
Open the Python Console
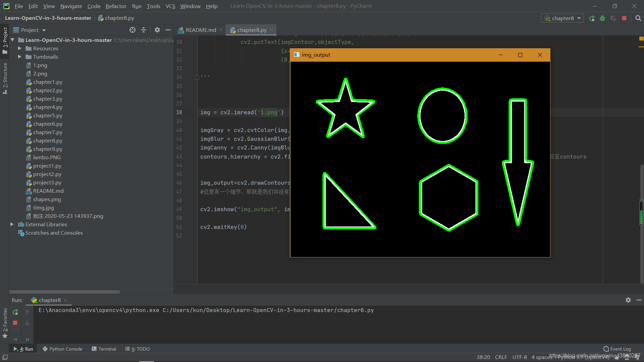click(x=66, y=349)
